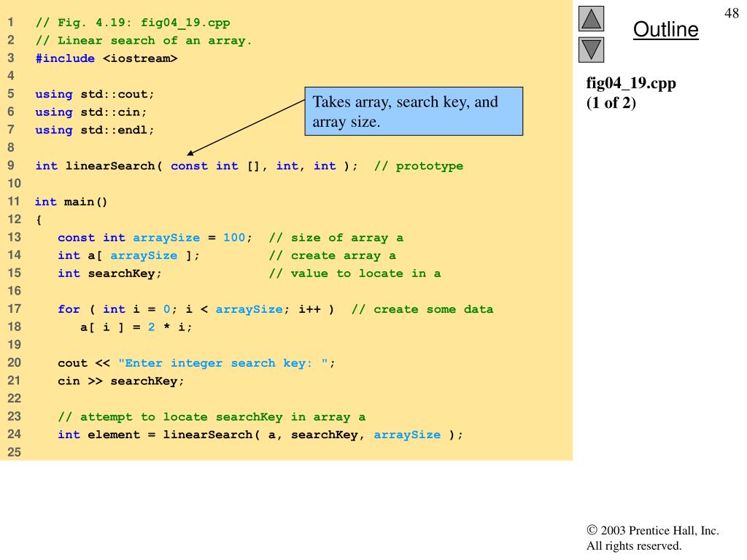Click the "Takes array, search key" callout box

[414, 112]
